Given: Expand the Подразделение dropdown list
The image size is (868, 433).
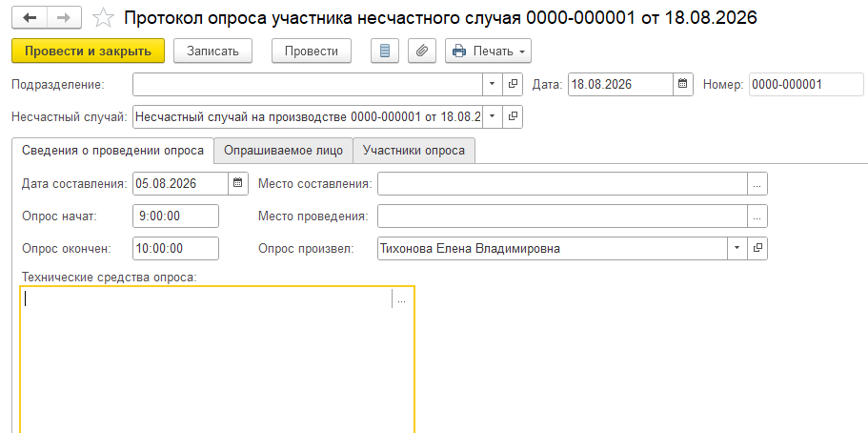Looking at the screenshot, I should tap(493, 84).
